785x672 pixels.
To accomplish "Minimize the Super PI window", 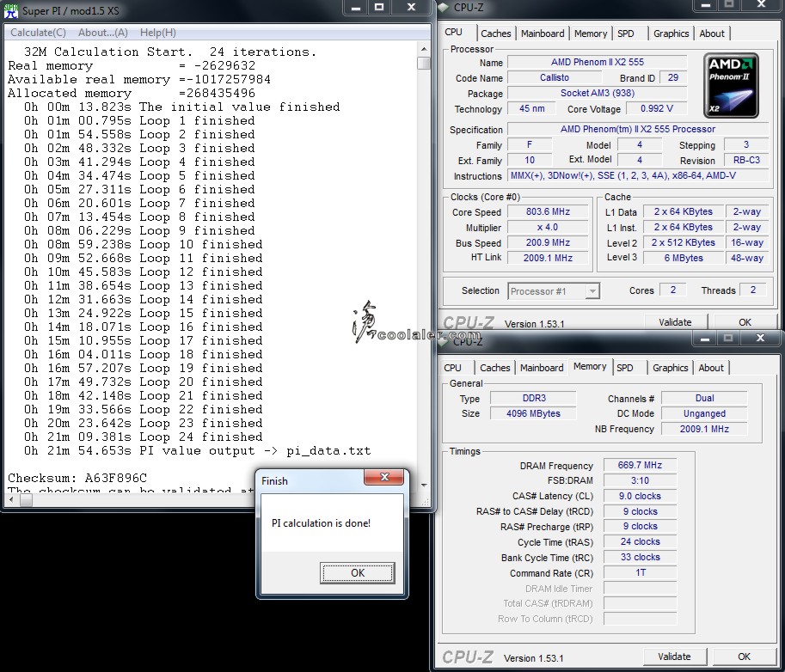I will tap(358, 7).
